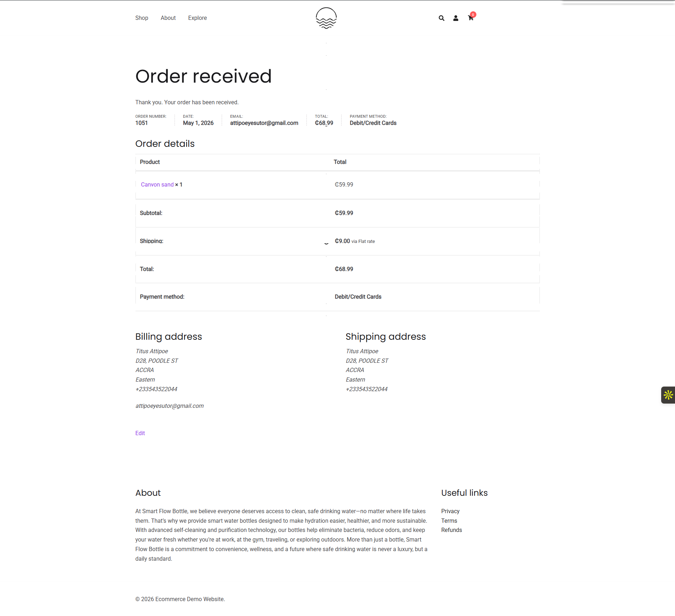Image resolution: width=675 pixels, height=616 pixels.
Task: Click the order number 1051
Action: [142, 123]
